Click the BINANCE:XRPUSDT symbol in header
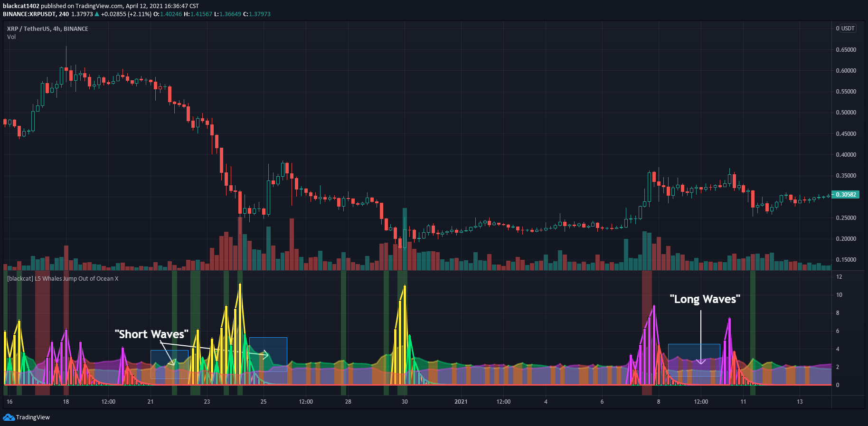This screenshot has width=868, height=426. pyautogui.click(x=29, y=14)
